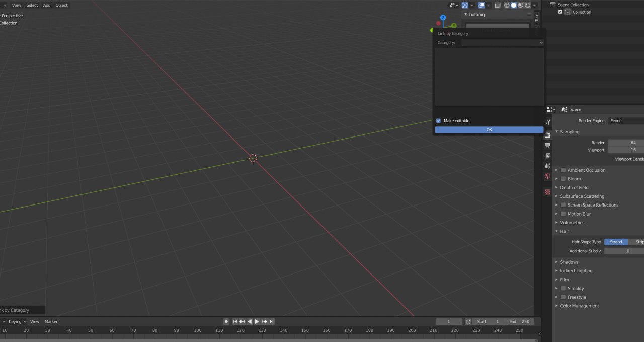This screenshot has width=644, height=342.
Task: Expand the Indirect Lighting panel
Action: tap(557, 271)
